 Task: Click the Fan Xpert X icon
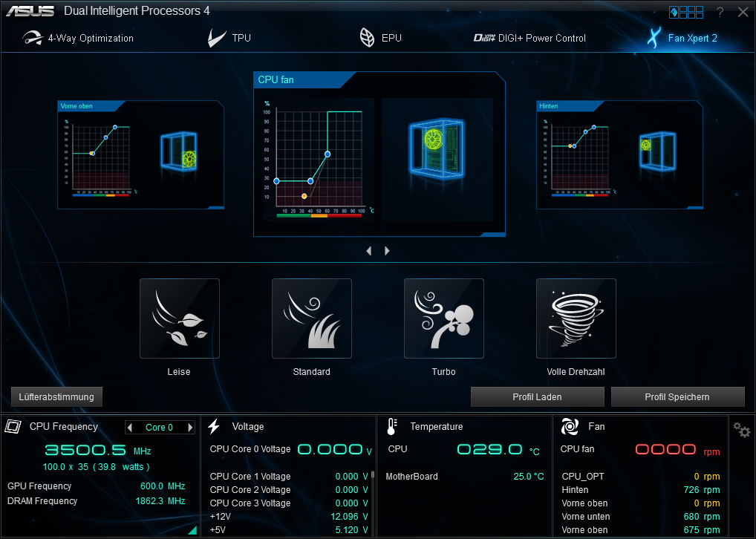pos(654,38)
